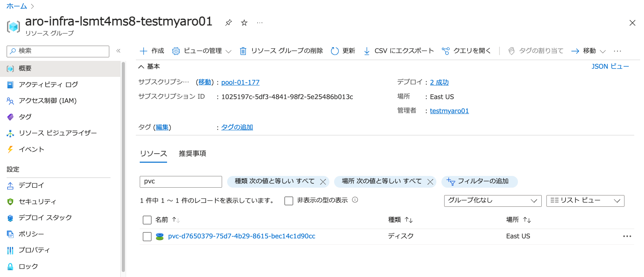Click the 移動 link beside subscription

[x=205, y=82]
